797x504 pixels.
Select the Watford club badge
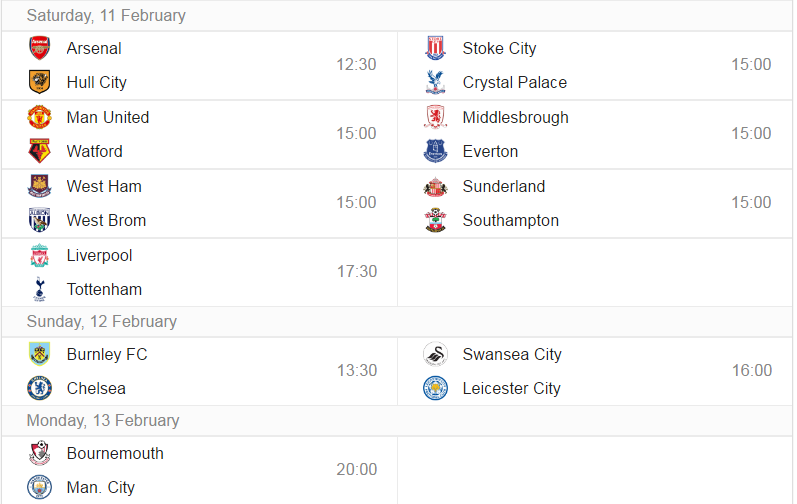(39, 151)
